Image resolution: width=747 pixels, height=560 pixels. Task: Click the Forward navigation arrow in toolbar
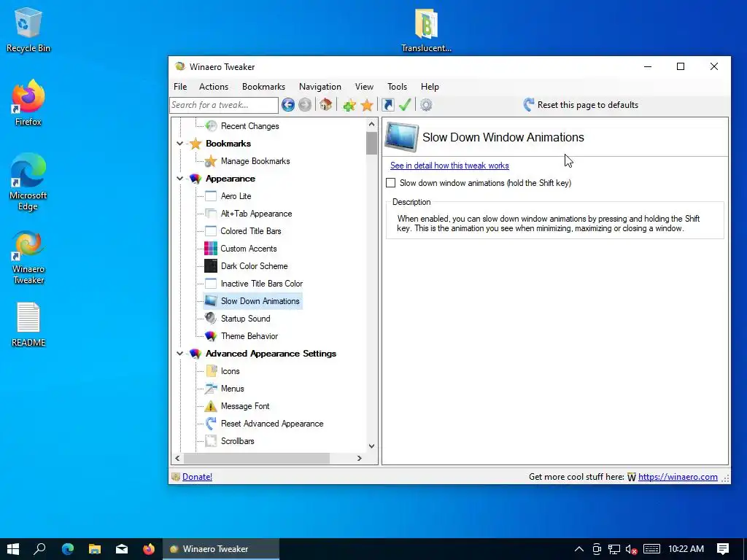305,105
